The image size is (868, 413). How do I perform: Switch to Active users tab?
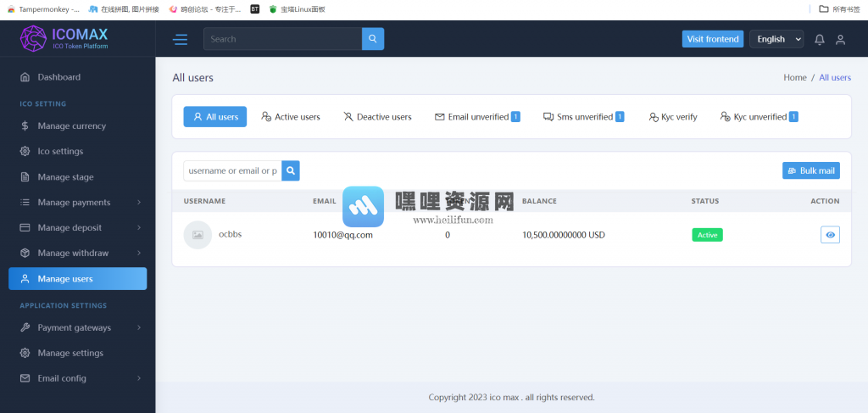coord(291,117)
